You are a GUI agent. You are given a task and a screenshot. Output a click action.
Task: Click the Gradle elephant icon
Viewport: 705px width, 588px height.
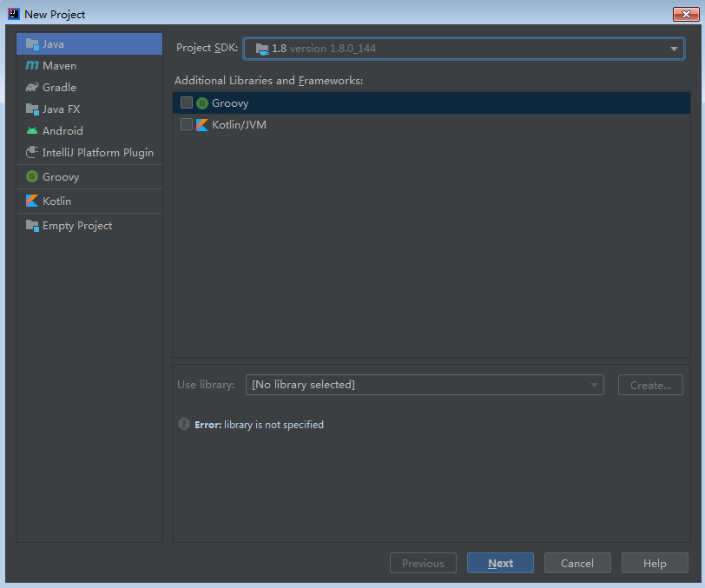point(32,87)
